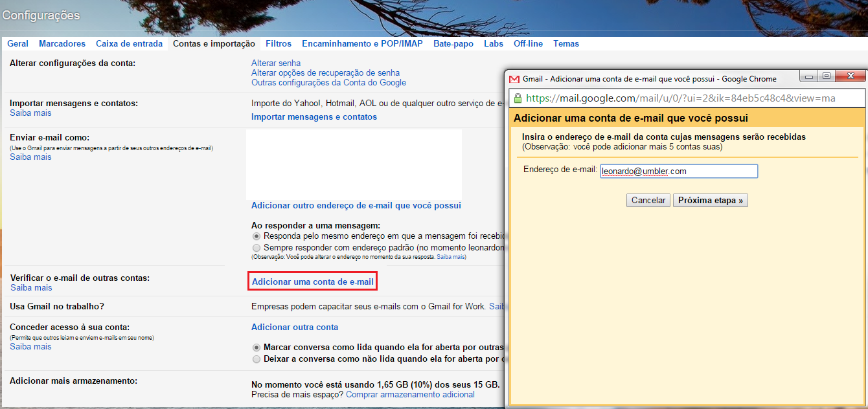The image size is (868, 409).
Task: Open the 'Alterar senha' link
Action: (275, 63)
